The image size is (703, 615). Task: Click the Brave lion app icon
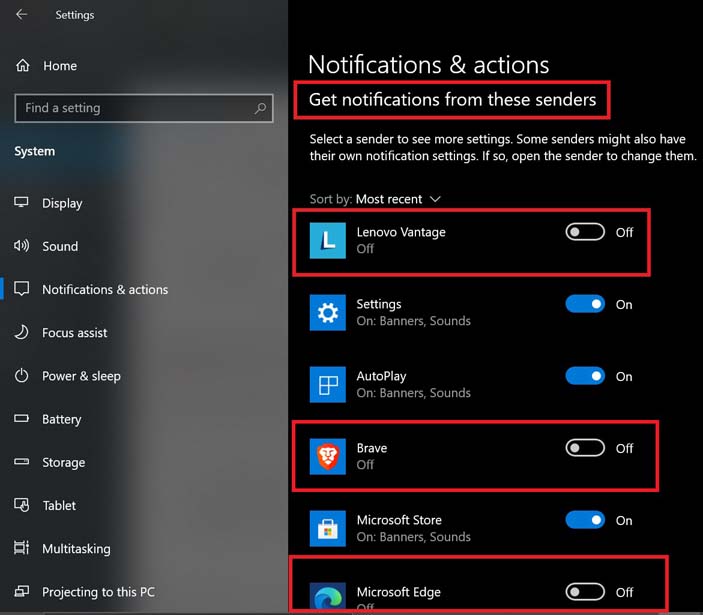click(x=328, y=456)
